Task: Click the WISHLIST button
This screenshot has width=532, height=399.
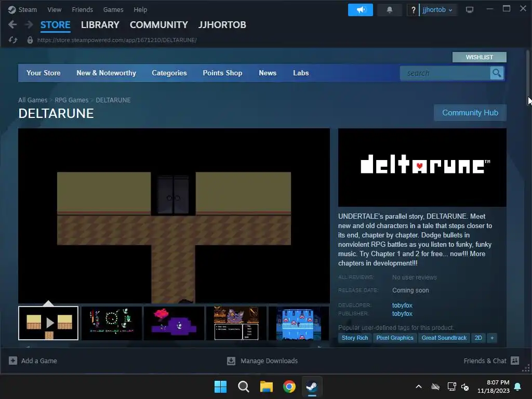Action: pos(480,57)
